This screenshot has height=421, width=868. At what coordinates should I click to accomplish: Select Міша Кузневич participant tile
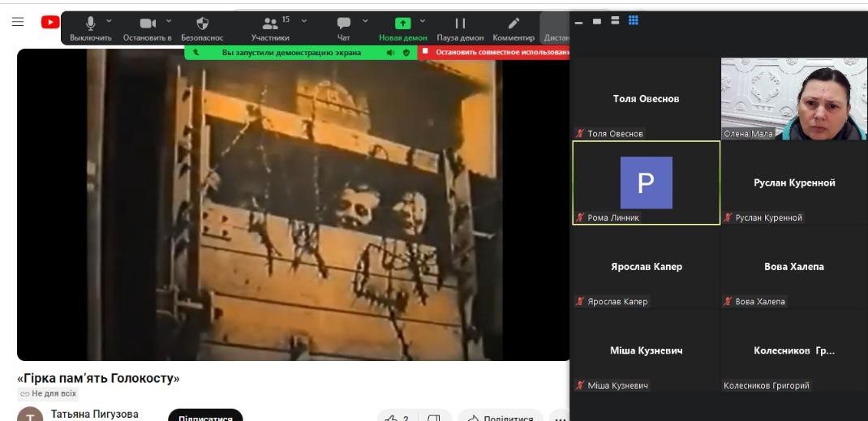646,350
